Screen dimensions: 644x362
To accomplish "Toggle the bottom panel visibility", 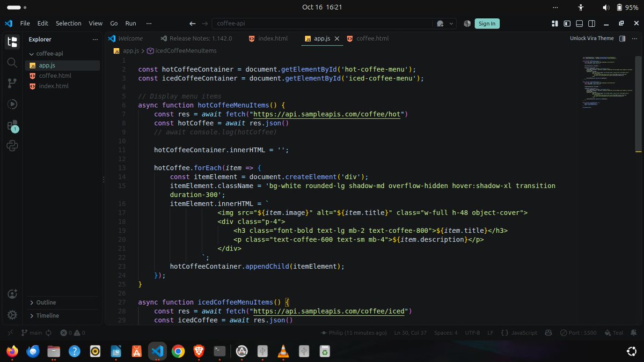I will [x=579, y=24].
